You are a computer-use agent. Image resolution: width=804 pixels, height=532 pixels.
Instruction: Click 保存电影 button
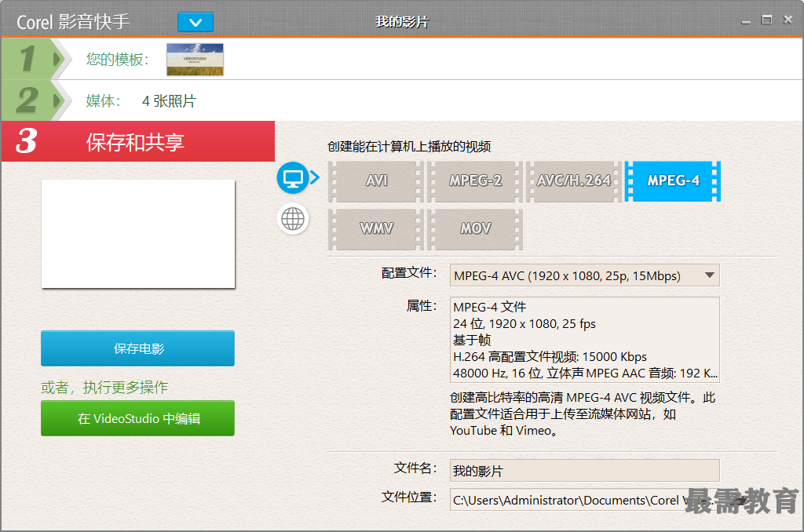(x=138, y=348)
